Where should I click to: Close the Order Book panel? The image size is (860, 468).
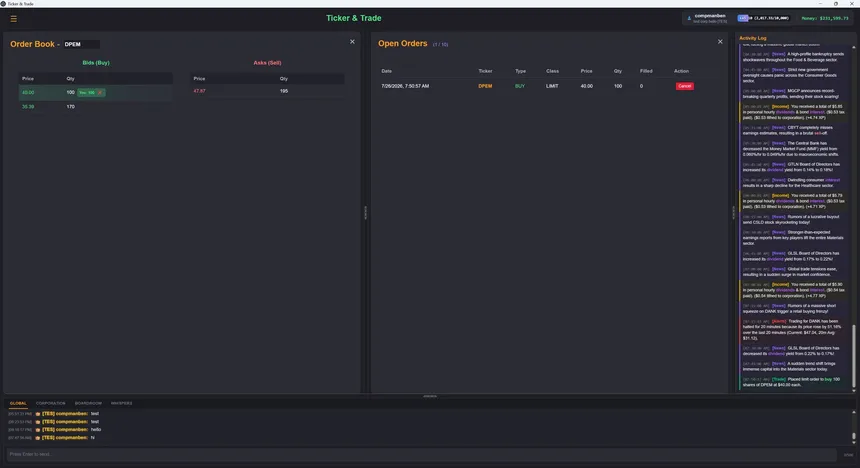coord(352,42)
